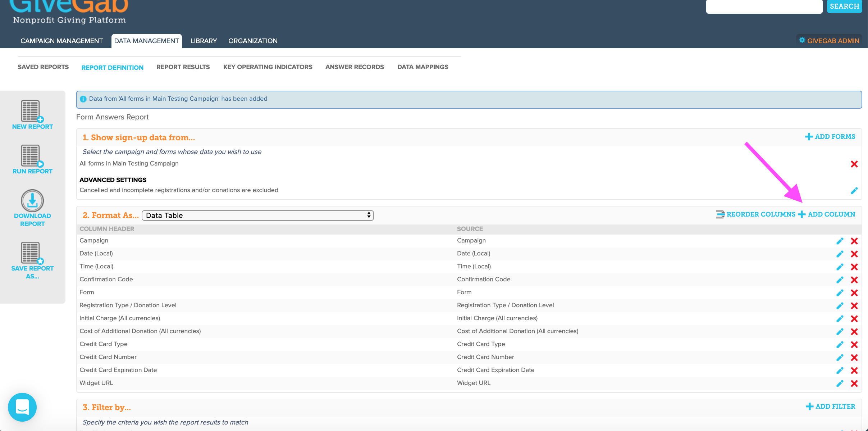Go to the Organization tab
Screen dimensions: 868x431
tap(253, 41)
